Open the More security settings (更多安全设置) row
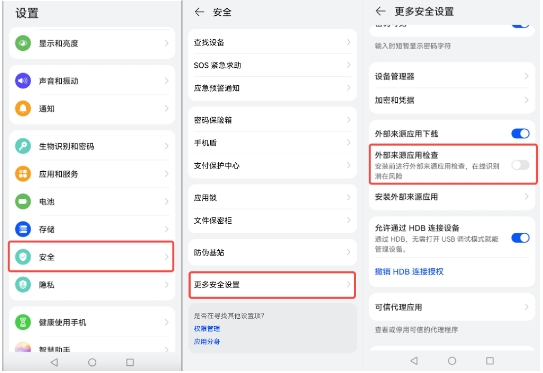 (273, 285)
